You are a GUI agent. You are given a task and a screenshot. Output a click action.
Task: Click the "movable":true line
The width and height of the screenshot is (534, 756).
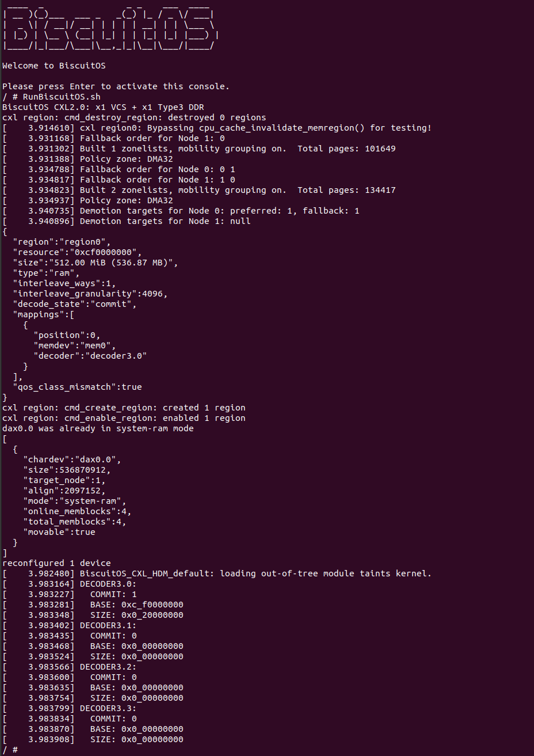(x=59, y=532)
